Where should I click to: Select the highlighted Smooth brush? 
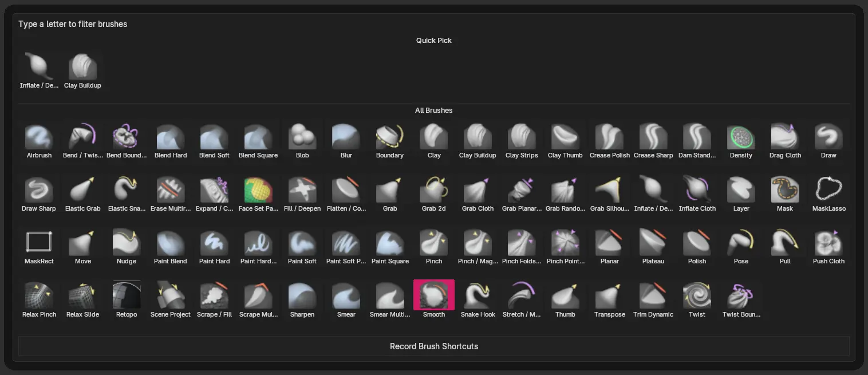click(x=434, y=300)
